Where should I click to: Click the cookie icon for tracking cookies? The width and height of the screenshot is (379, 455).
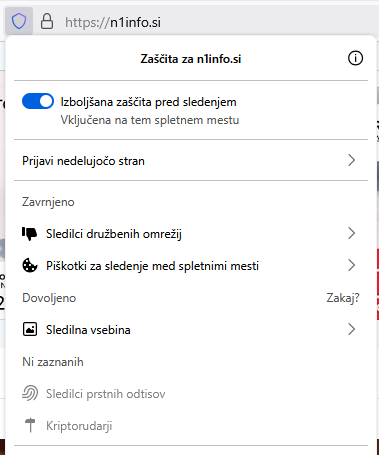tap(30, 266)
